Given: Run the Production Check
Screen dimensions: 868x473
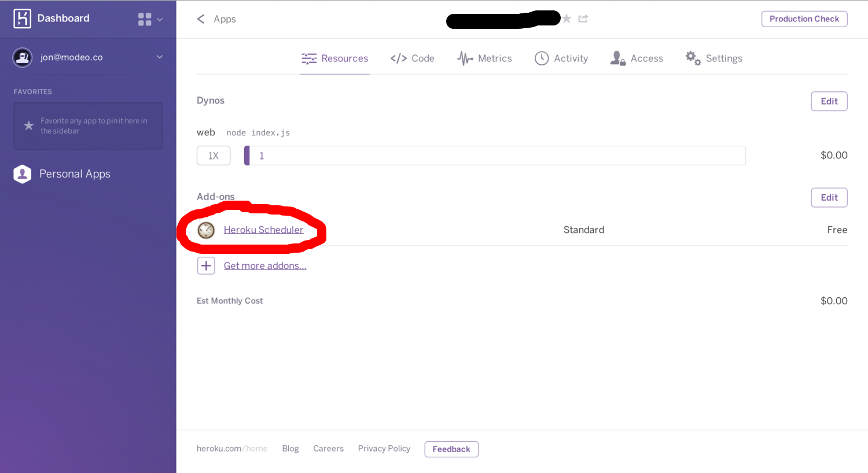Looking at the screenshot, I should 804,19.
